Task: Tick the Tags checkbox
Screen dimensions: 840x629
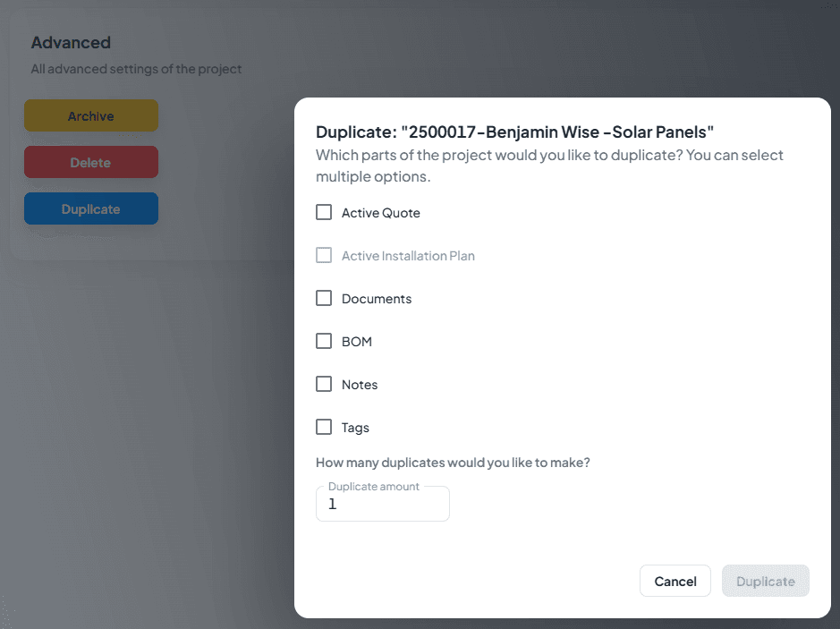Action: [x=324, y=428]
